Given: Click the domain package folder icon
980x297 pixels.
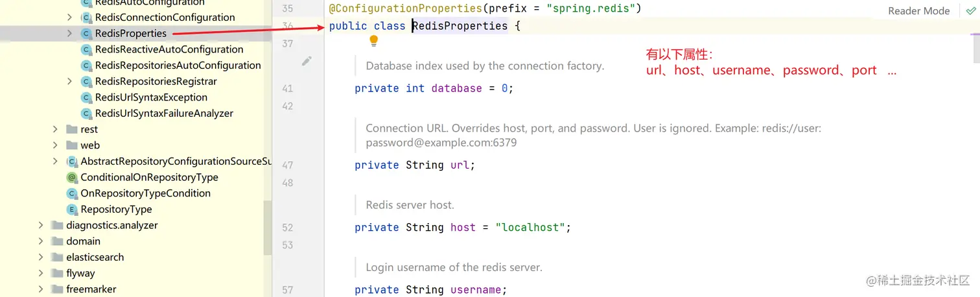Looking at the screenshot, I should pos(57,241).
